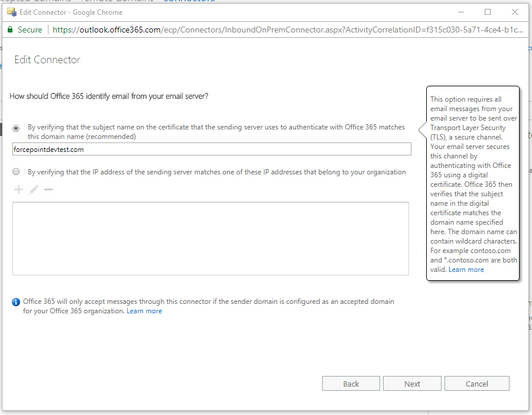The height and width of the screenshot is (415, 532).
Task: Click the question 'How should Office 365 identify email'
Action: [109, 96]
